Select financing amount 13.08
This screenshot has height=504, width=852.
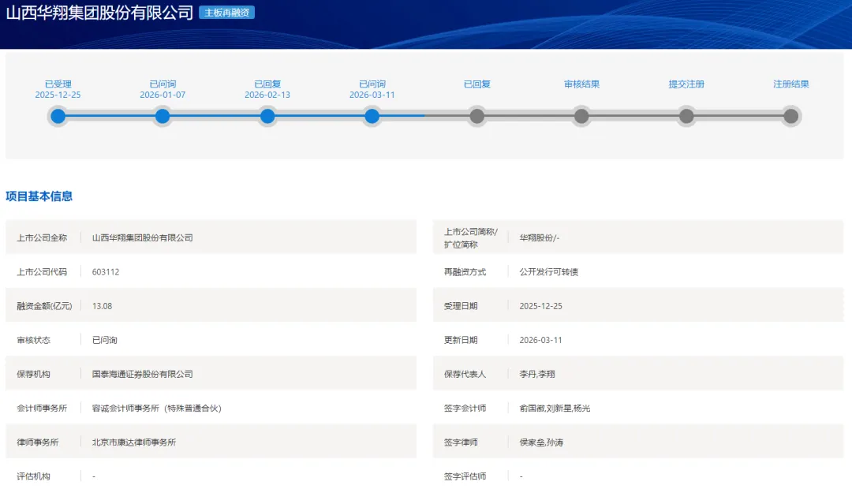click(x=102, y=306)
